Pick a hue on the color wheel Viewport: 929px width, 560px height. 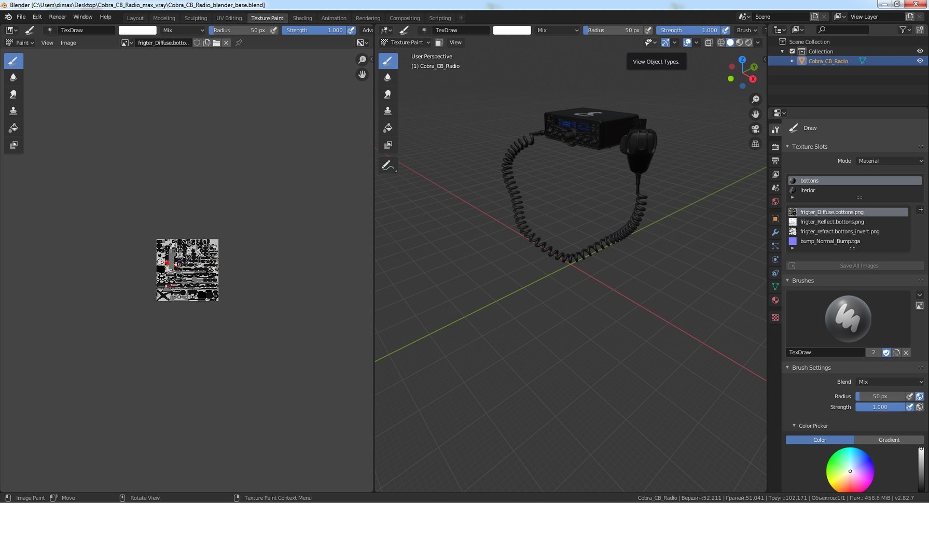click(x=850, y=470)
